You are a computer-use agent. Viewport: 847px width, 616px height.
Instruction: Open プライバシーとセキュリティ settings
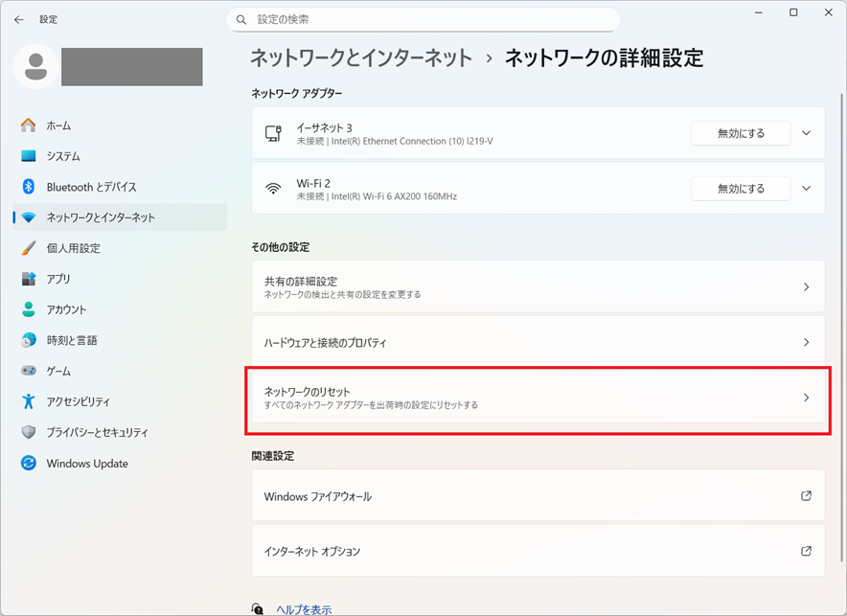[x=97, y=432]
